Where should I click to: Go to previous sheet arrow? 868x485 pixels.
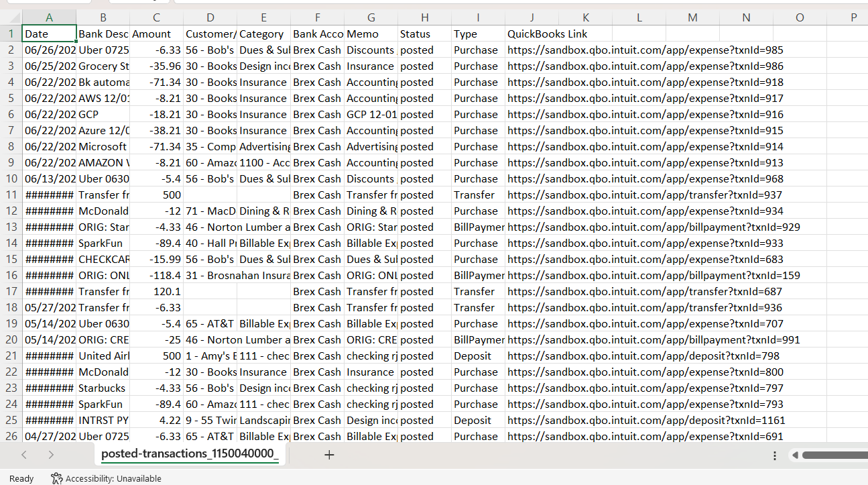point(24,455)
